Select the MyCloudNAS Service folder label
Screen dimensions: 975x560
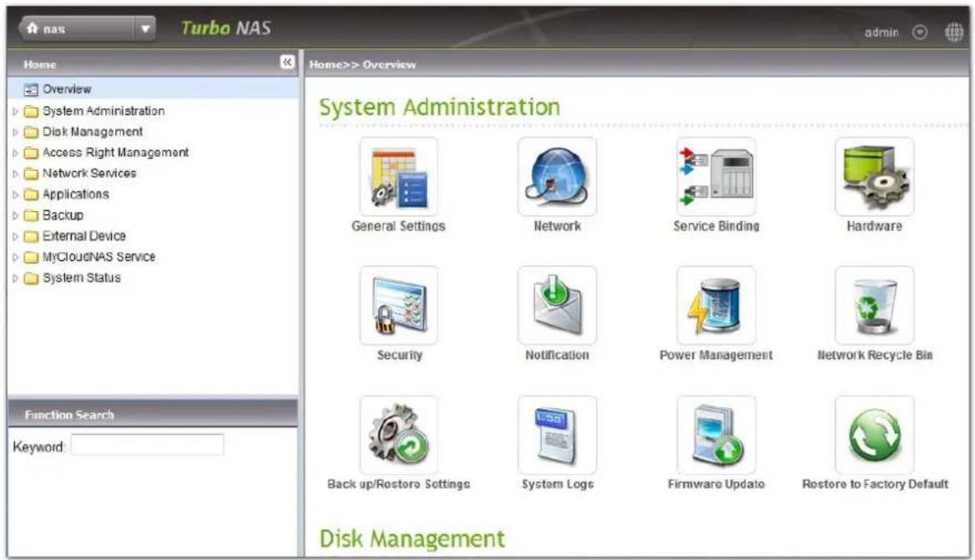[99, 257]
